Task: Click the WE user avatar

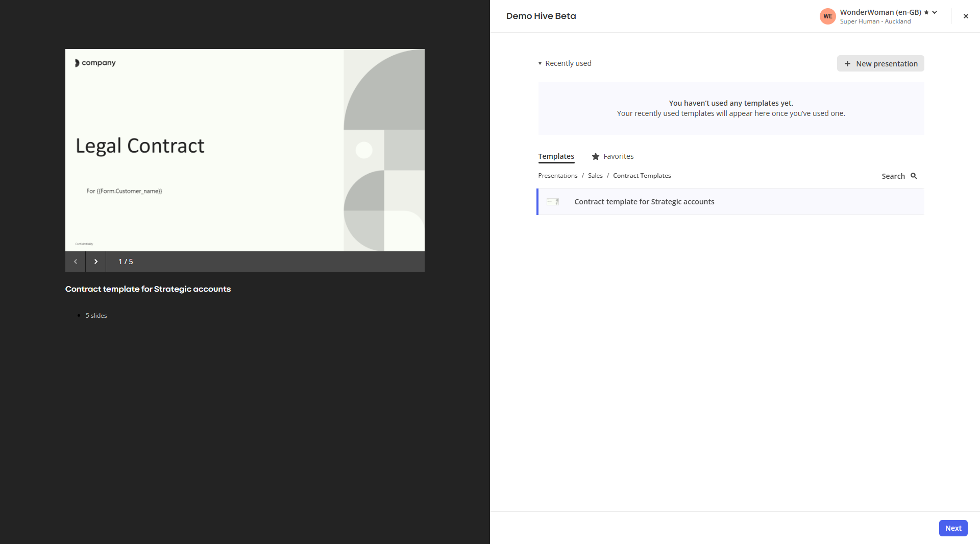Action: (827, 16)
